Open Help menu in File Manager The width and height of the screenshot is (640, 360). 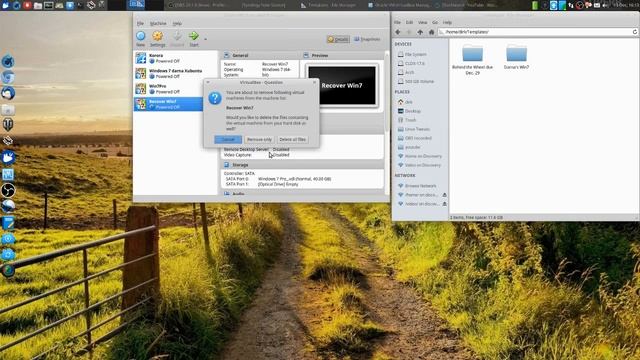click(x=447, y=22)
